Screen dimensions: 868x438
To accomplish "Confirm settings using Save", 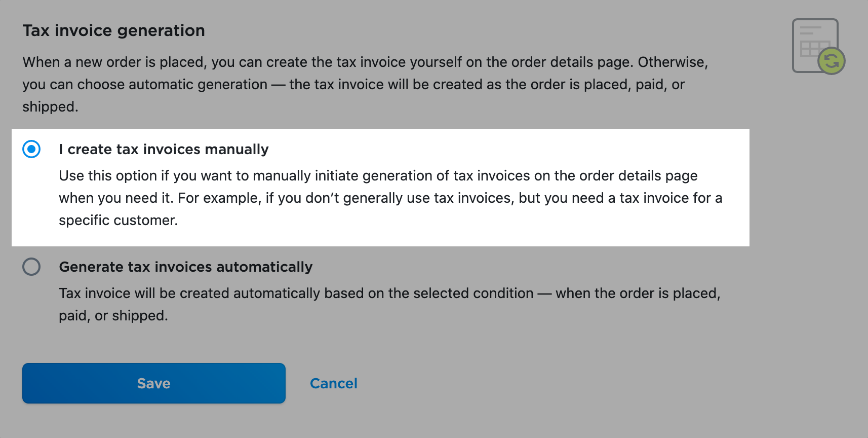I will pos(153,383).
